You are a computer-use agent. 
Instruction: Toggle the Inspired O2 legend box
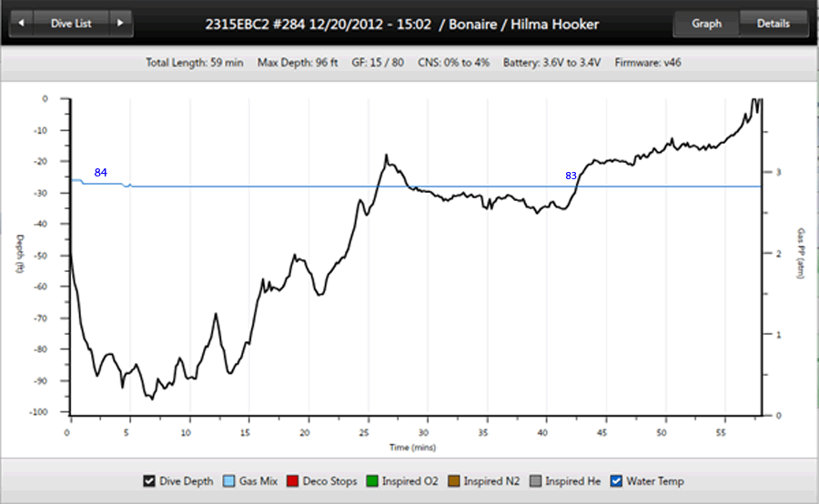click(x=373, y=481)
